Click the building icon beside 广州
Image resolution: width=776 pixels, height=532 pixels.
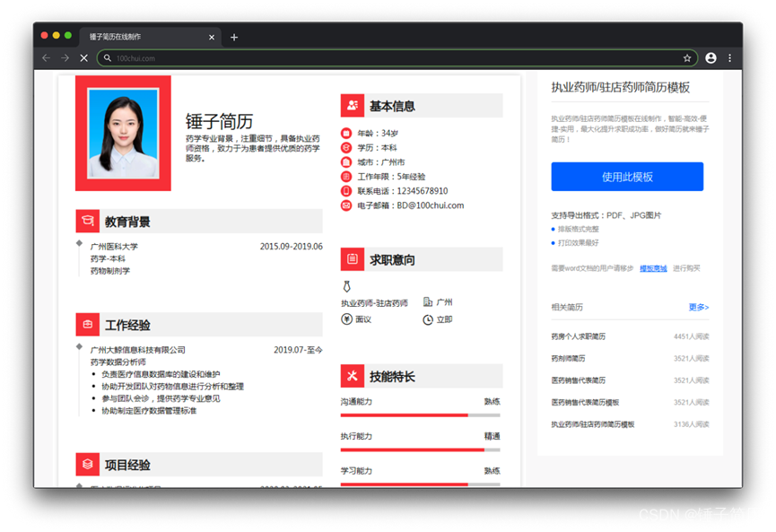[428, 301]
